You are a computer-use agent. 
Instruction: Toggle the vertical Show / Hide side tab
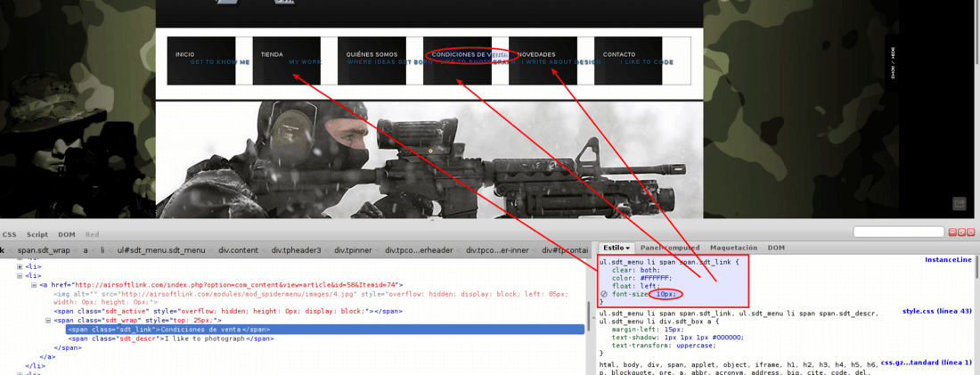(893, 62)
